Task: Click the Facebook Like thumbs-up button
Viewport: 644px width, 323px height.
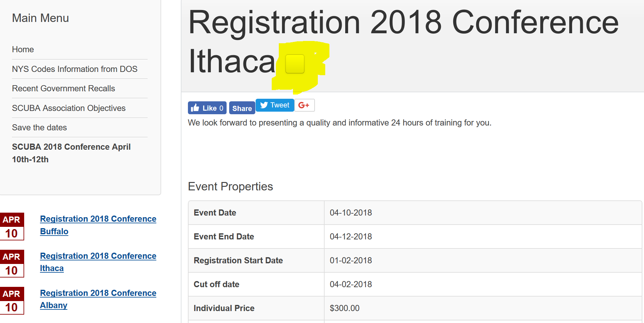Action: pyautogui.click(x=207, y=108)
